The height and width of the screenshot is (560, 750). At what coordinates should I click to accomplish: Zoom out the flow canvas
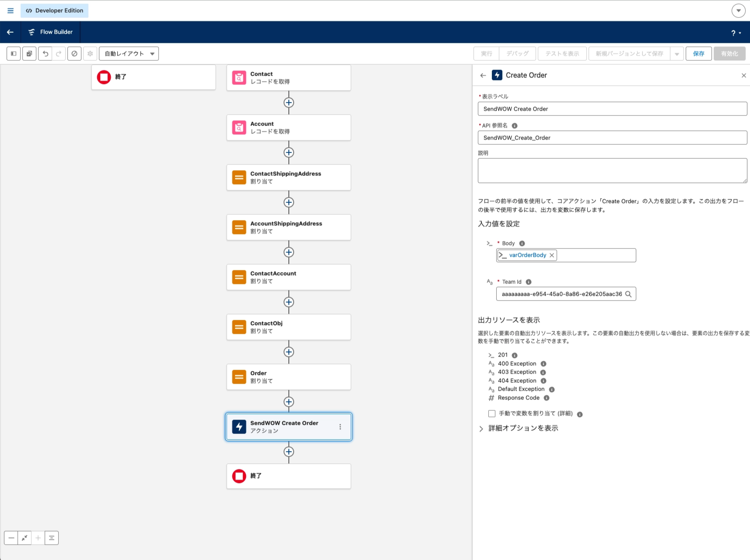click(11, 538)
